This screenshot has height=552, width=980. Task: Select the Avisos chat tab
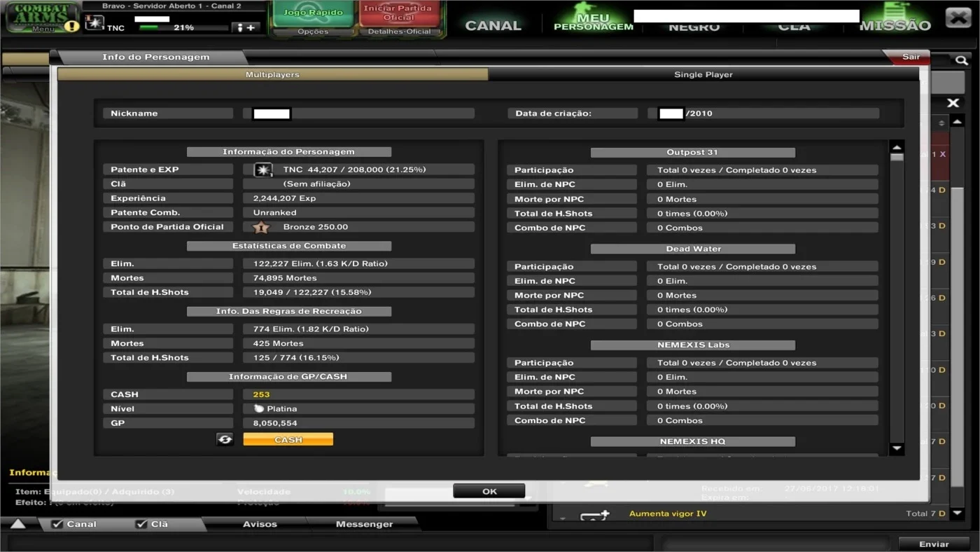click(260, 524)
